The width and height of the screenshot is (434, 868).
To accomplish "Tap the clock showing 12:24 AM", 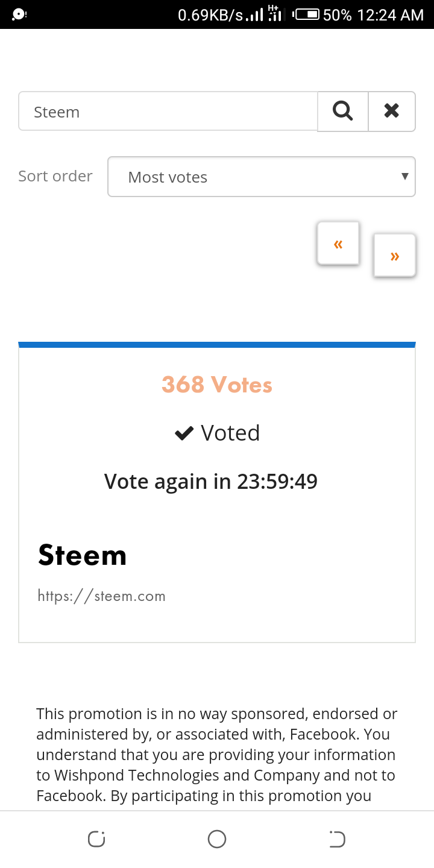I will (x=391, y=14).
